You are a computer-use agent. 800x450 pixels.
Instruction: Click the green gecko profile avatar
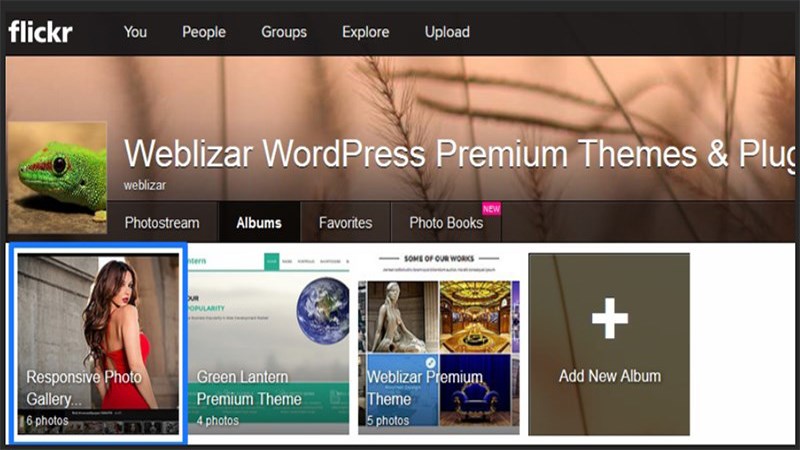point(57,178)
